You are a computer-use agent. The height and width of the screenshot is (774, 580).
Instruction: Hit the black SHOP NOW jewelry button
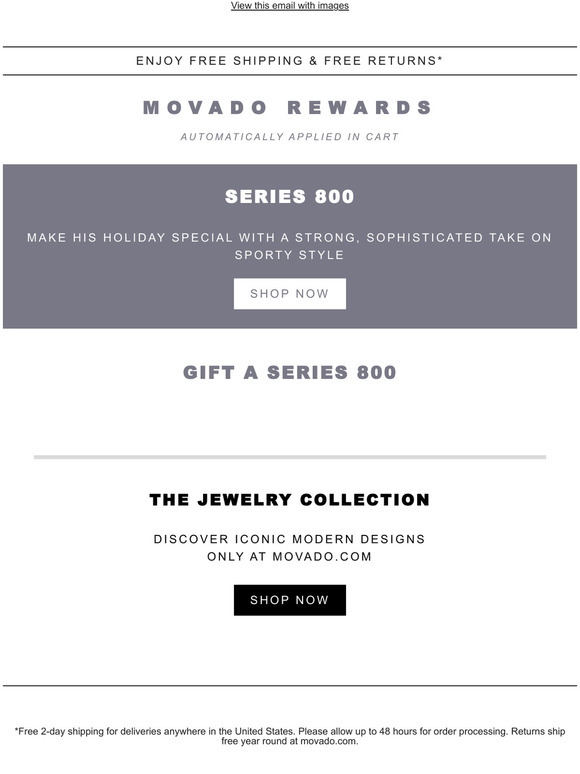point(290,600)
